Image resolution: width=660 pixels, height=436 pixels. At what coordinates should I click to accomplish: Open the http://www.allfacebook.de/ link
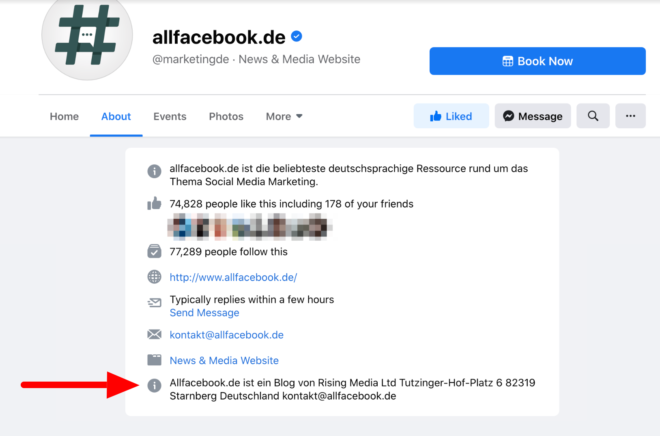point(233,277)
